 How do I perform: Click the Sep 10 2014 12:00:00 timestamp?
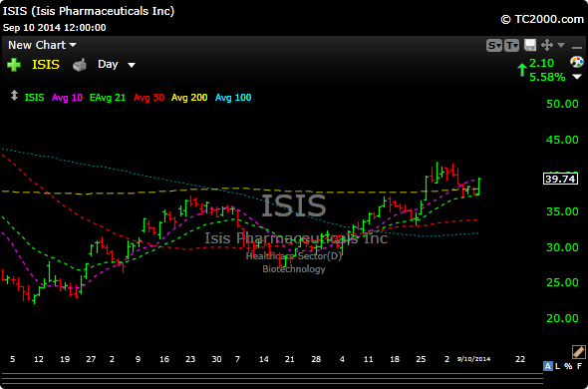pyautogui.click(x=55, y=28)
